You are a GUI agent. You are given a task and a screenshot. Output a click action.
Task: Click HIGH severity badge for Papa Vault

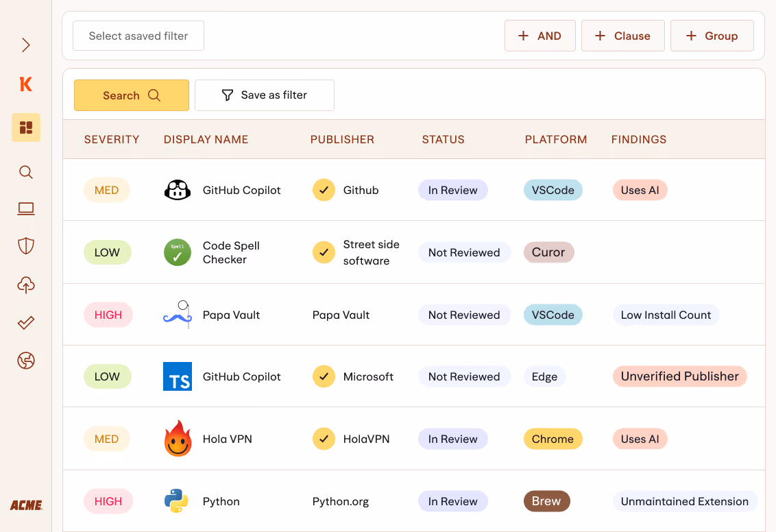click(108, 315)
